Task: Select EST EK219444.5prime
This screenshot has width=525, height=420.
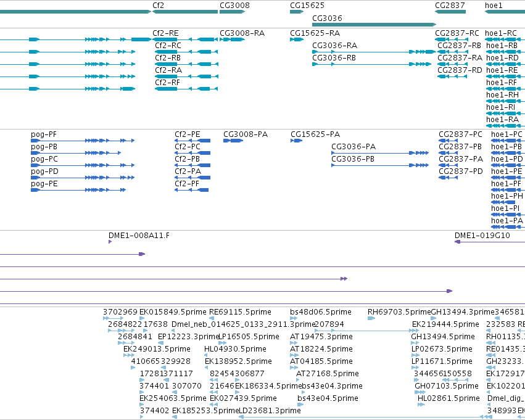Action: coord(415,331)
